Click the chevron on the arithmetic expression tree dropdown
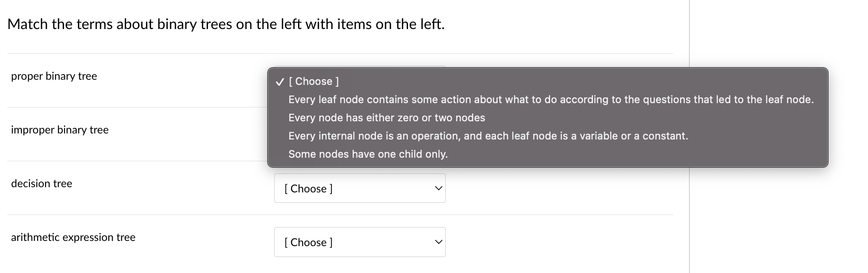Screen dimensions: 868x273 point(438,242)
